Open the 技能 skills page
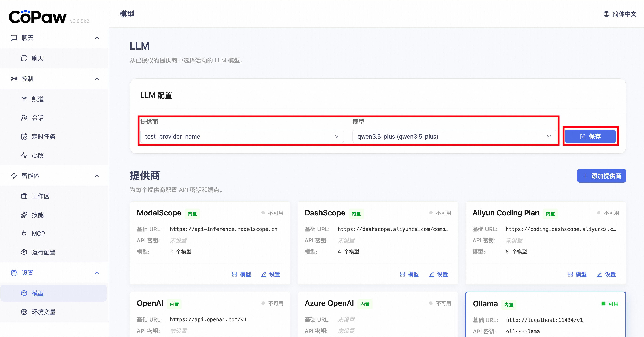Viewport: 644px width, 337px height. pos(37,215)
